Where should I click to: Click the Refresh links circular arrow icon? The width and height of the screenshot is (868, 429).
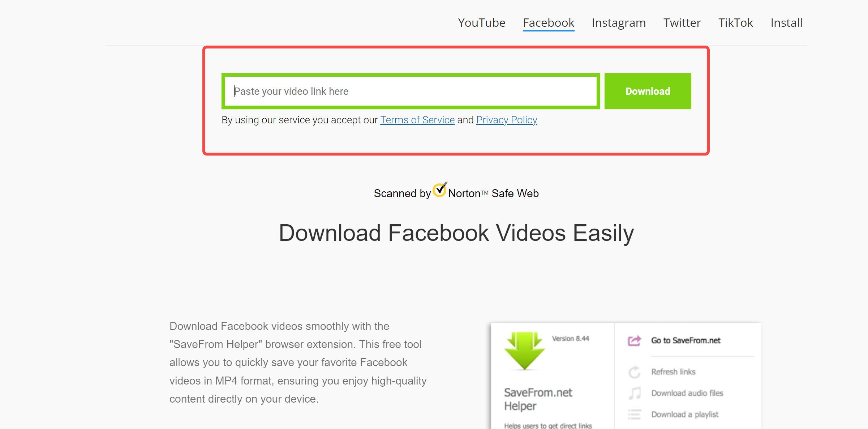click(x=634, y=372)
